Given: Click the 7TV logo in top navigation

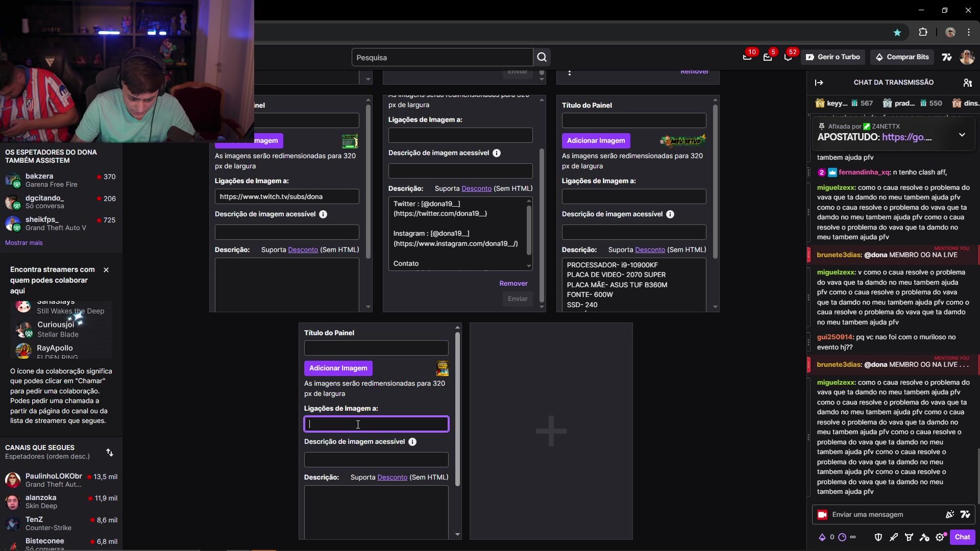Looking at the screenshot, I should [947, 57].
